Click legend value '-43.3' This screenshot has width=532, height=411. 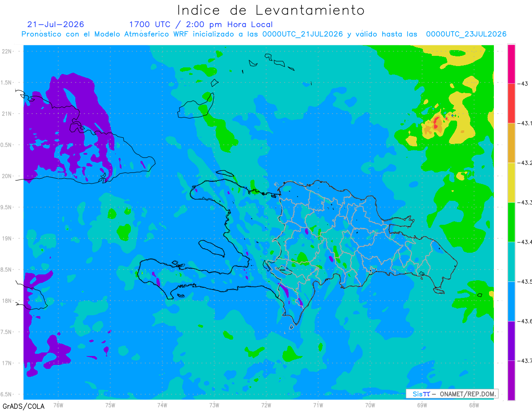pos(525,203)
